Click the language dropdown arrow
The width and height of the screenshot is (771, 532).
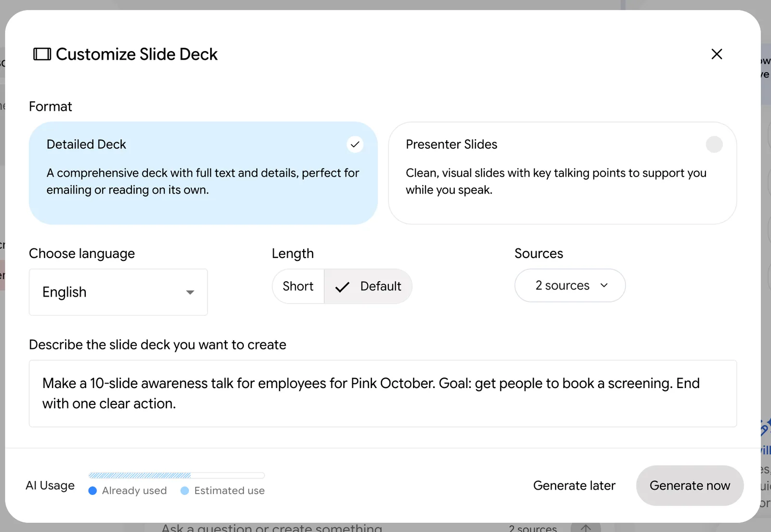(x=190, y=292)
